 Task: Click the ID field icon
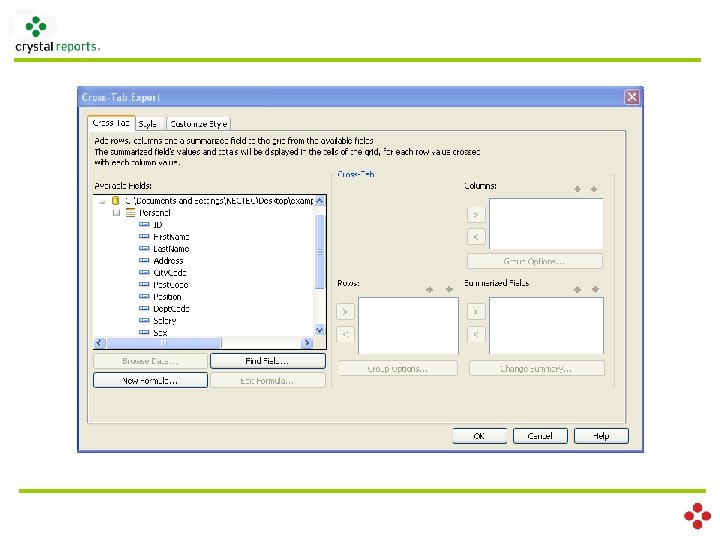tap(144, 225)
